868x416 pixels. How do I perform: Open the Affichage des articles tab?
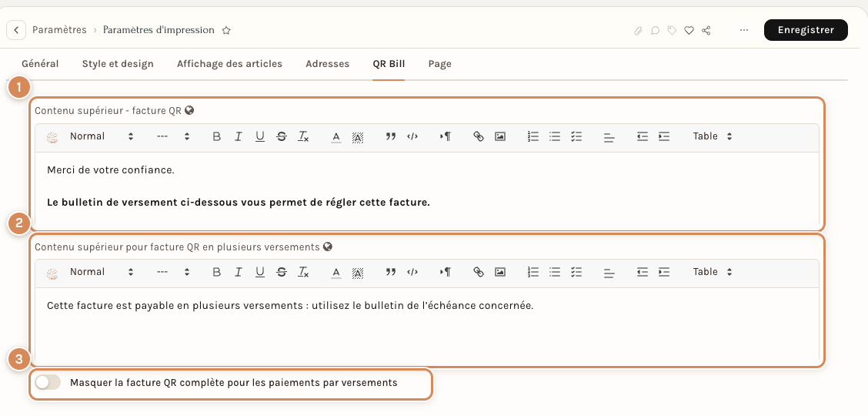click(230, 64)
